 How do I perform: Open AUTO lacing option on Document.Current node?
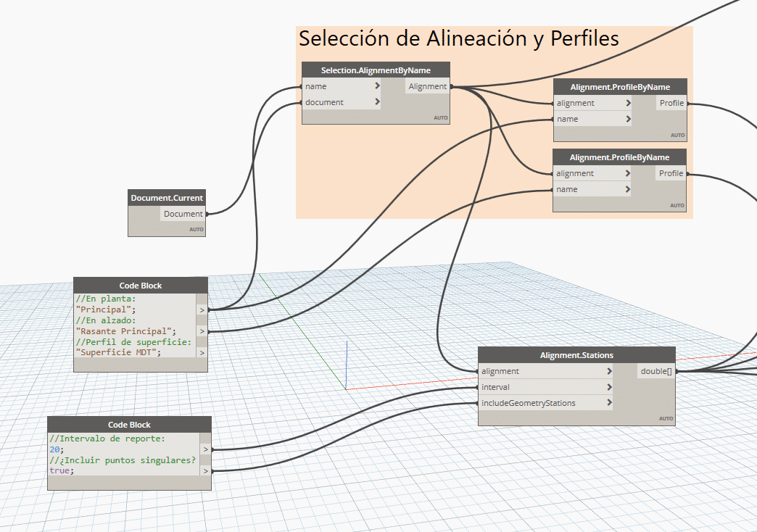[x=197, y=230]
